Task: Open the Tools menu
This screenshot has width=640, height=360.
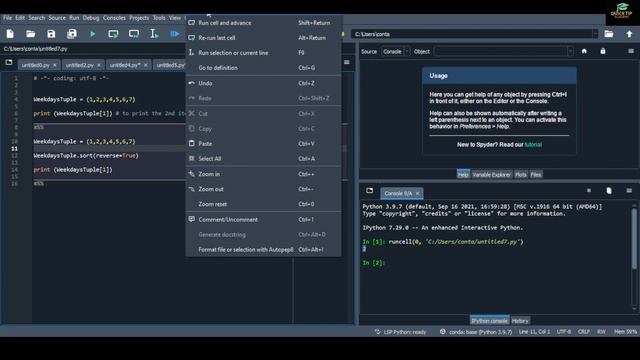Action: tap(159, 18)
